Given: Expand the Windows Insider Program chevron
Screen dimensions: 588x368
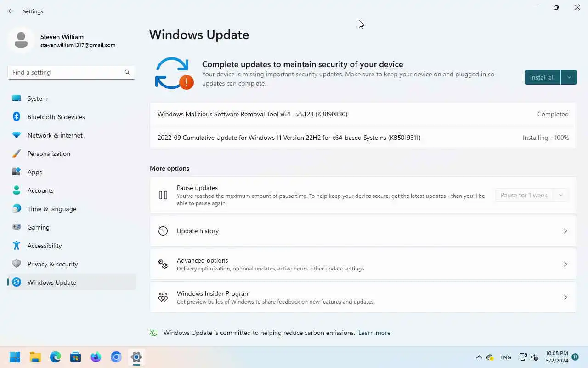Looking at the screenshot, I should (565, 297).
